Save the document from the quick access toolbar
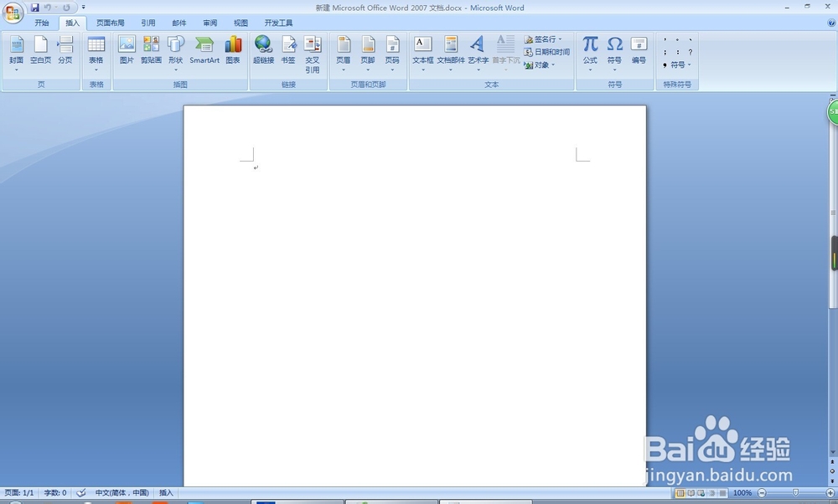 pos(34,8)
